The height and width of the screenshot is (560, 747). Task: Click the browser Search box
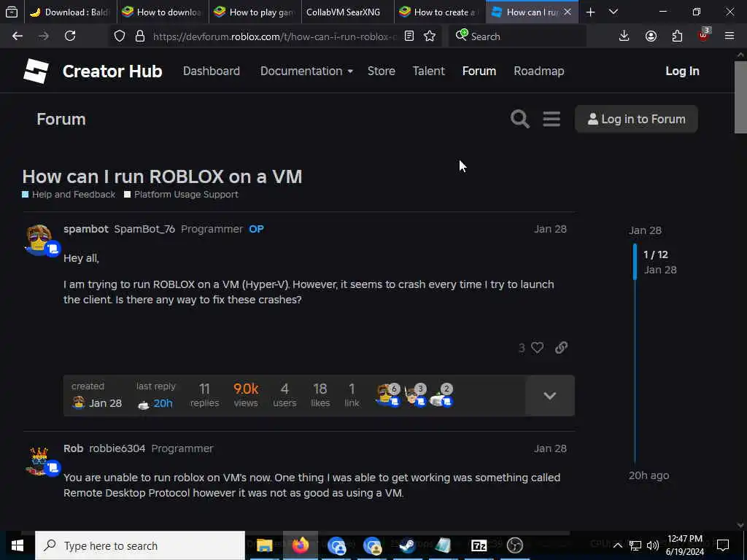click(x=517, y=36)
